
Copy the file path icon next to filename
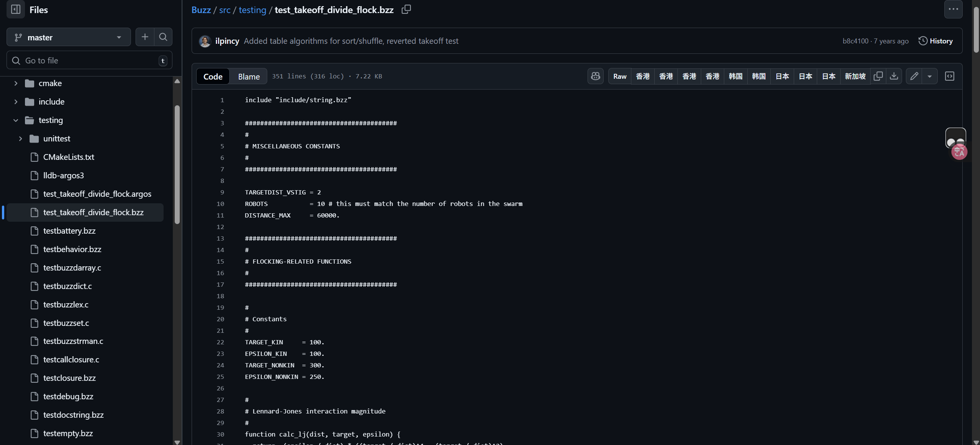pos(406,10)
